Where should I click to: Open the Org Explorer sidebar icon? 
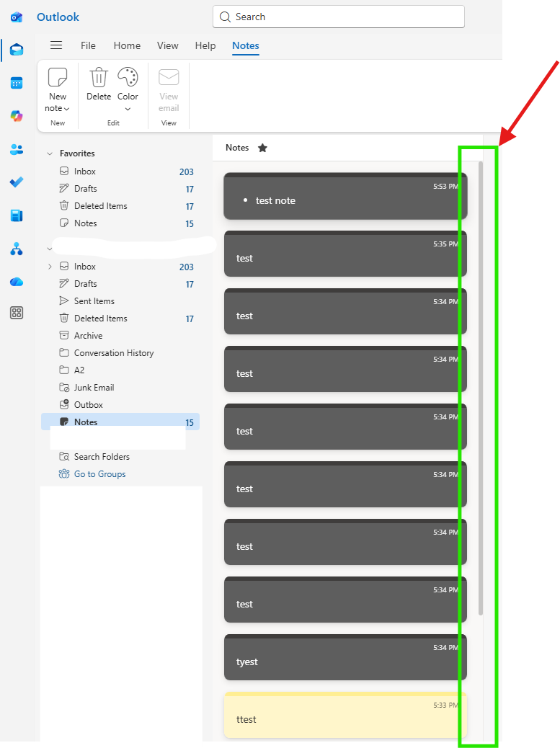click(x=17, y=249)
